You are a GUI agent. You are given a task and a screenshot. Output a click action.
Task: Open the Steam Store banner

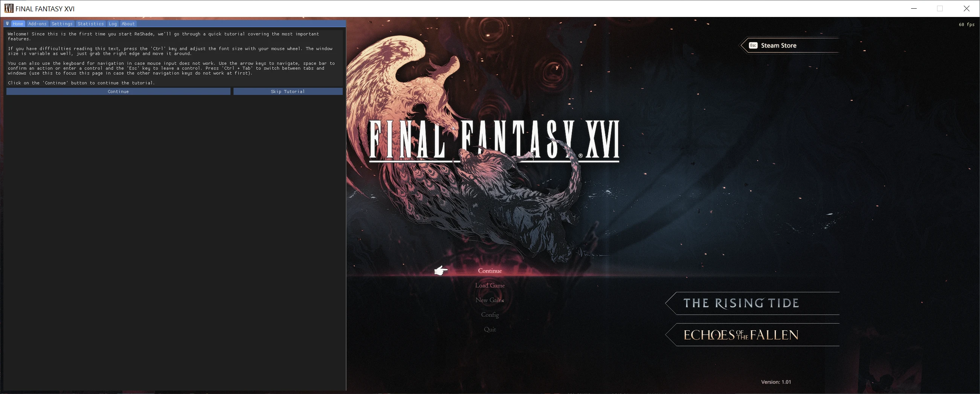[789, 45]
